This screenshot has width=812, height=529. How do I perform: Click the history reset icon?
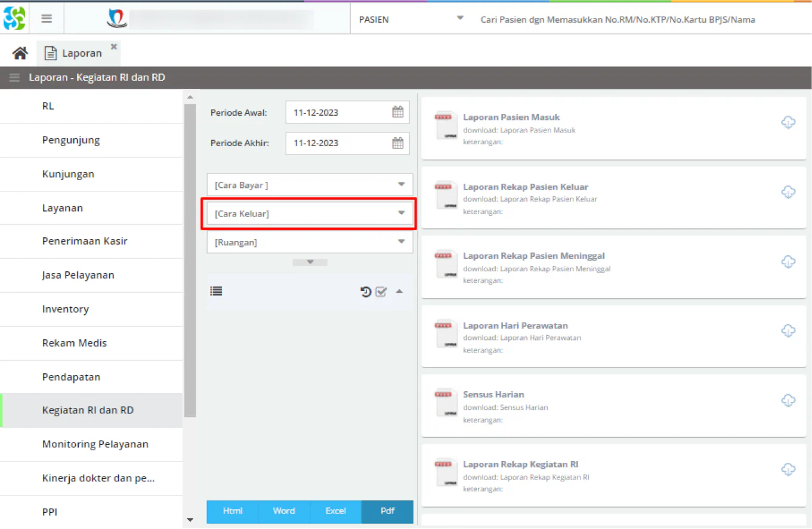(366, 292)
